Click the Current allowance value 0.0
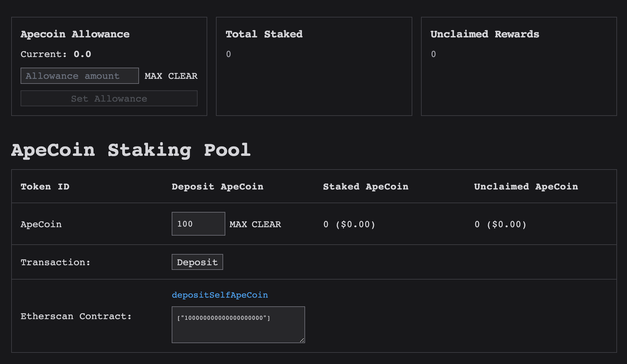 point(82,54)
